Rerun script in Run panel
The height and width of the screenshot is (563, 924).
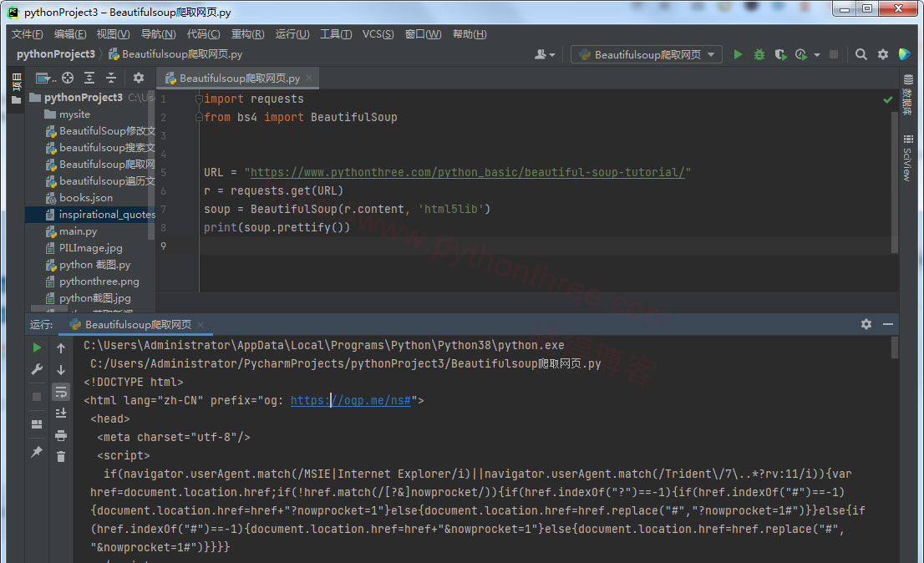tap(37, 347)
